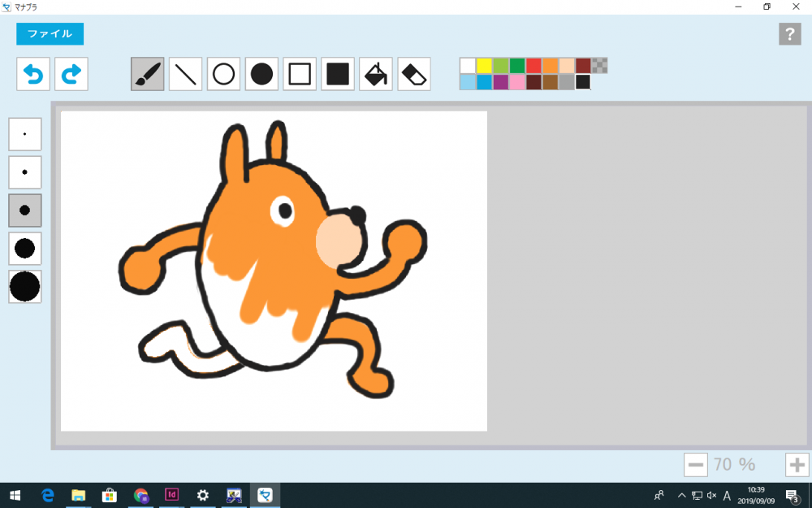Select the second-largest brush size
Image resolution: width=812 pixels, height=508 pixels.
click(25, 248)
